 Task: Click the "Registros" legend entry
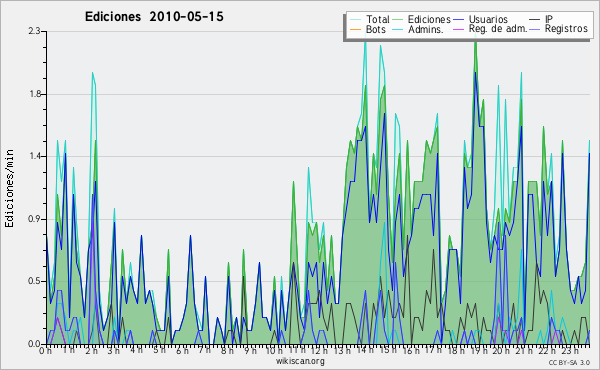[x=566, y=29]
